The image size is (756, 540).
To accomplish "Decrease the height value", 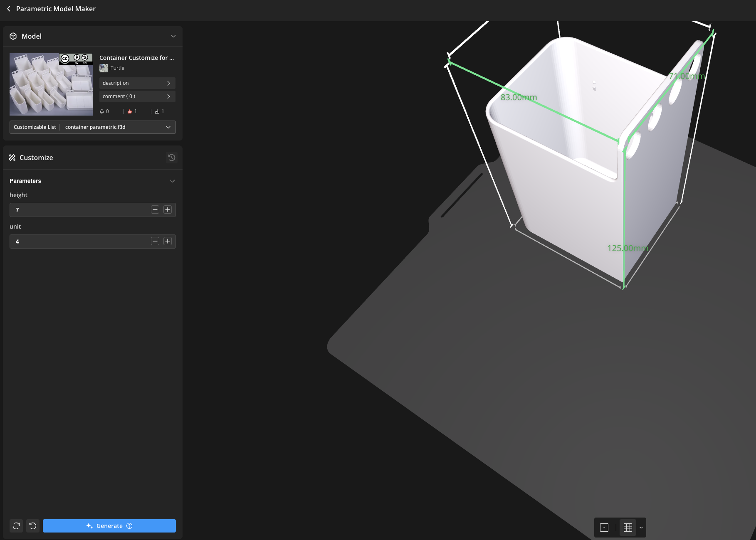I will click(155, 210).
